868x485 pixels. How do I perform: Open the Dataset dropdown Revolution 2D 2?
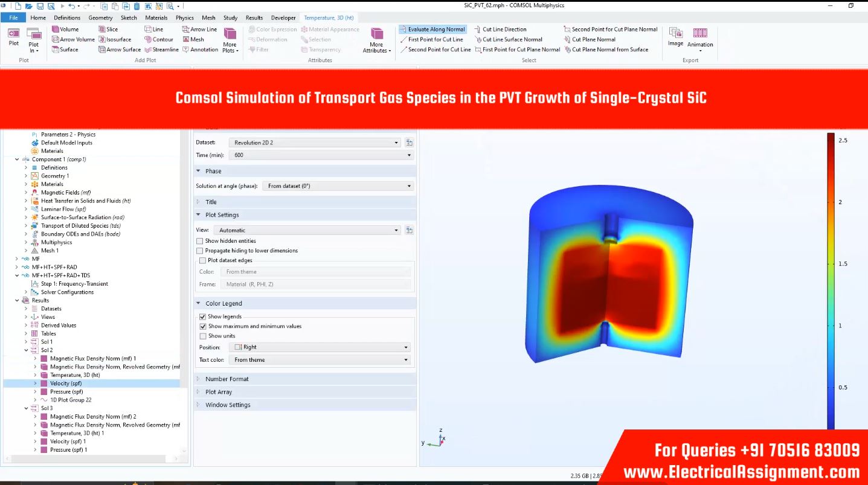point(314,143)
